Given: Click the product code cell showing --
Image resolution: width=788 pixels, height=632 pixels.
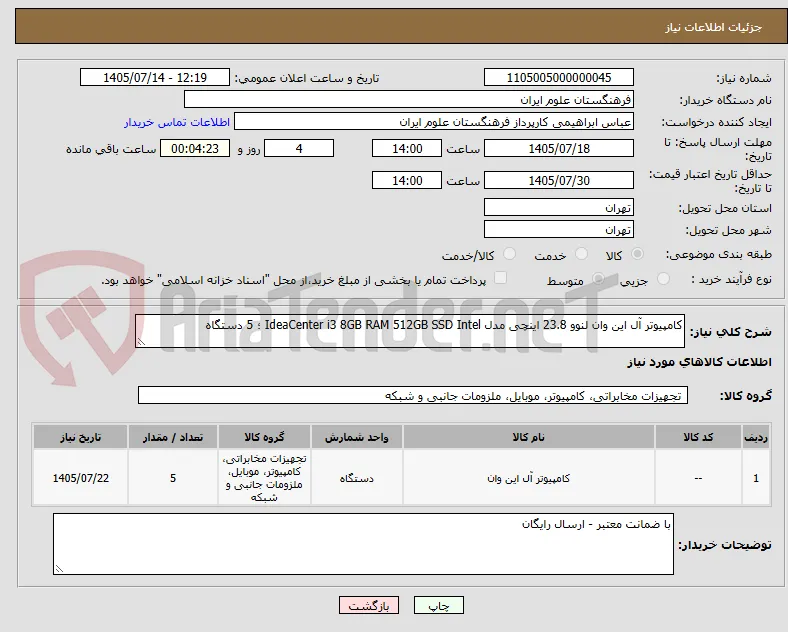Looking at the screenshot, I should point(698,478).
